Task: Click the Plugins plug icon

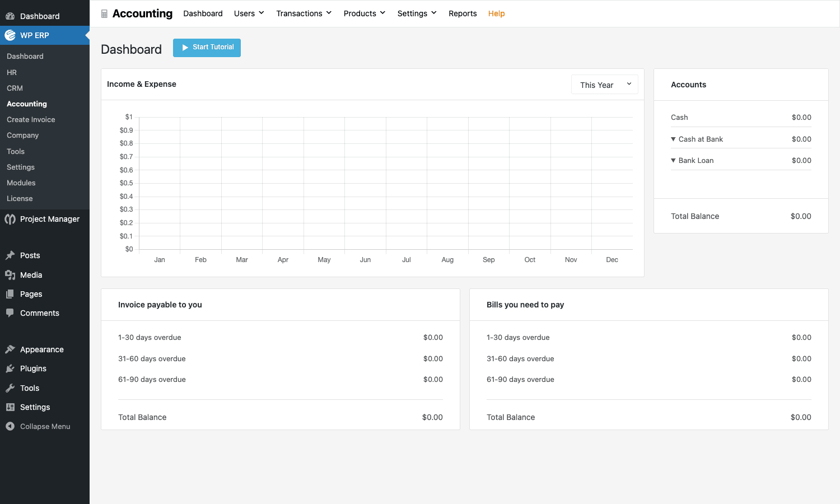Action: [x=10, y=368]
